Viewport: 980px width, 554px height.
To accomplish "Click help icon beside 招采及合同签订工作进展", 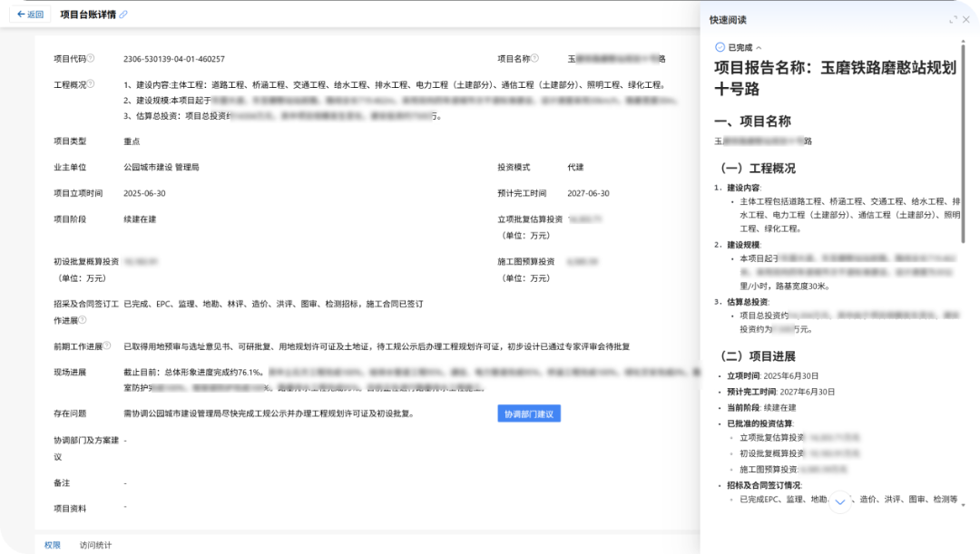I will (x=82, y=319).
